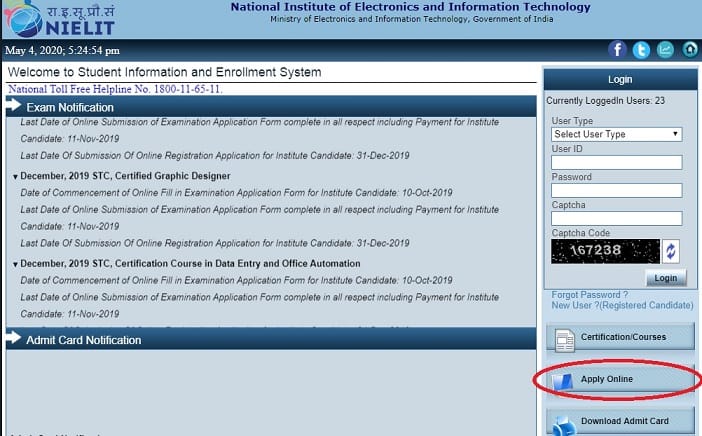This screenshot has width=702, height=436.
Task: Collapse the Data Entry and Office Automation item
Action: tap(16, 264)
